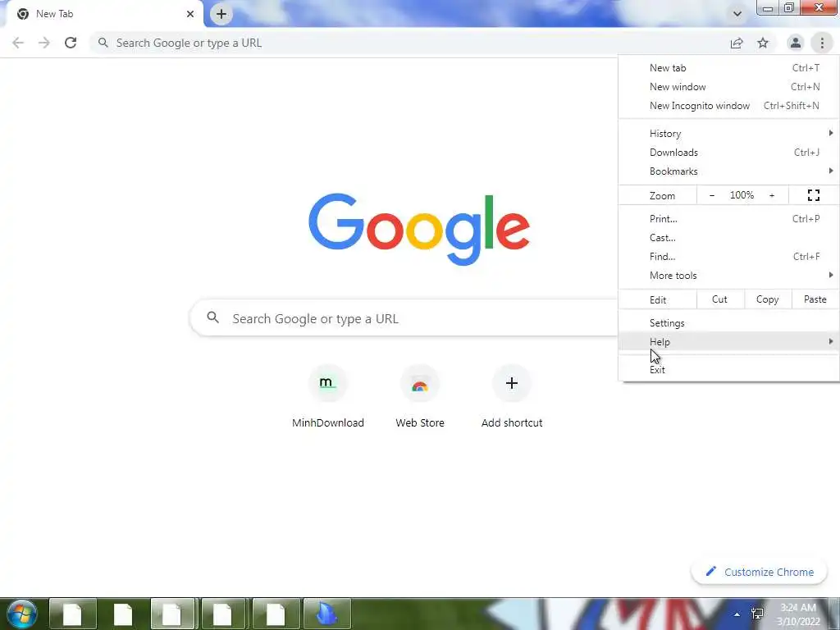
Task: Open the first document taskbar icon
Action: 73,614
